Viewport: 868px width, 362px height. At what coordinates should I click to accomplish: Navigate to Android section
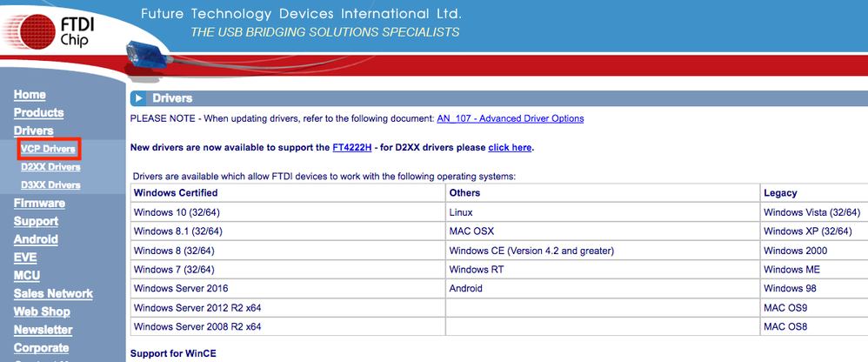click(36, 239)
